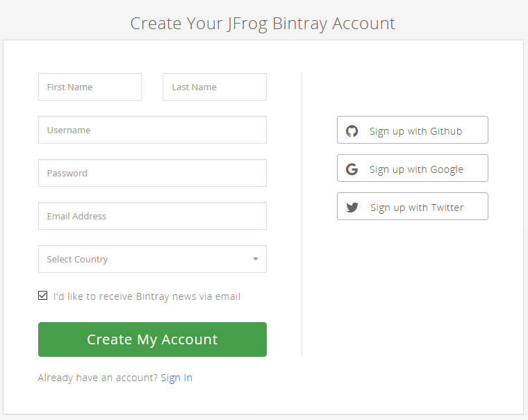Click the Twitter bird icon

pos(352,207)
